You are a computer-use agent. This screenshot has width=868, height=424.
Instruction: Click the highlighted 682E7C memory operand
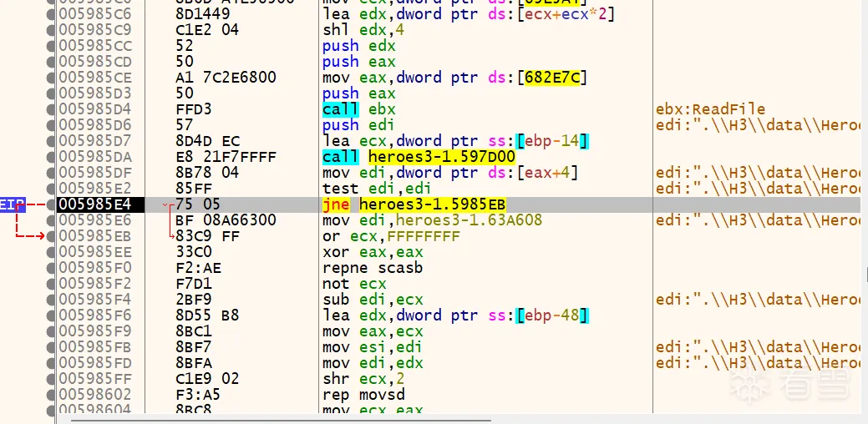coord(553,78)
